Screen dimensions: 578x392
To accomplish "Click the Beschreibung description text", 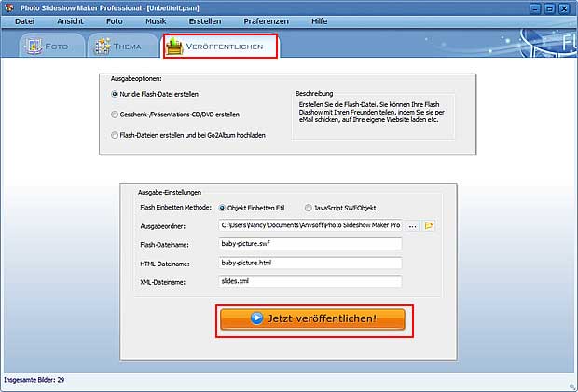I will click(x=372, y=113).
